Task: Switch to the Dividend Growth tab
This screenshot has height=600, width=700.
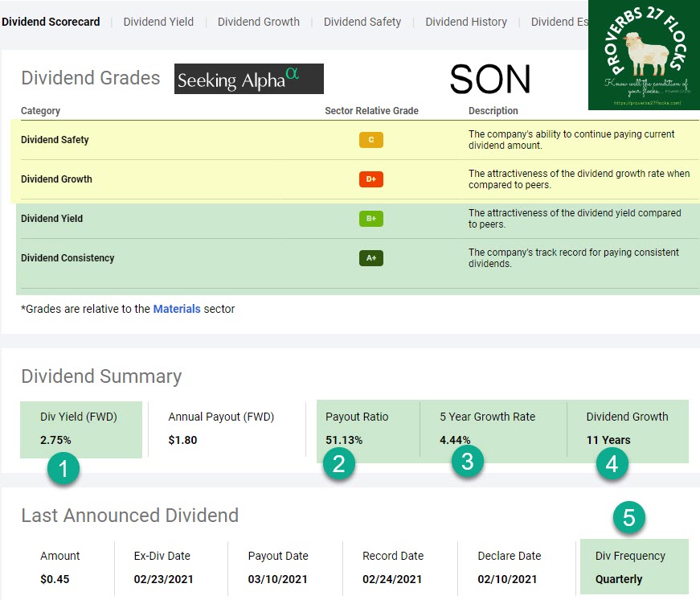Action: 258,22
